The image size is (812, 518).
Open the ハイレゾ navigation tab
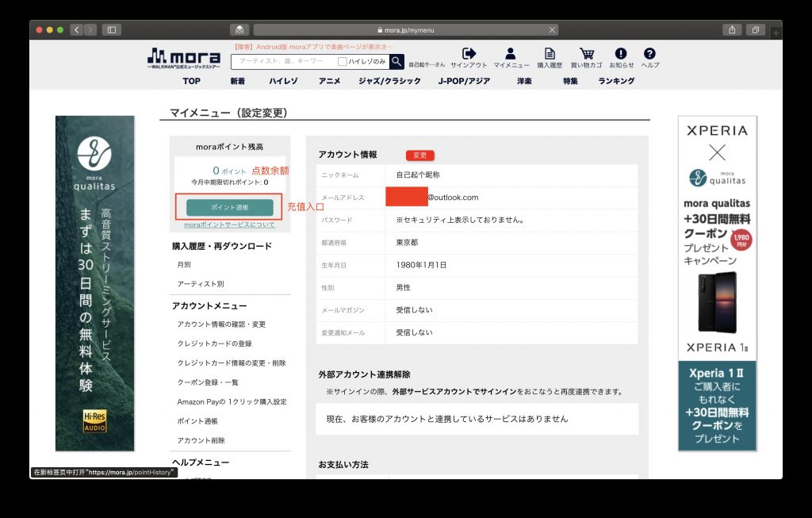pos(283,81)
